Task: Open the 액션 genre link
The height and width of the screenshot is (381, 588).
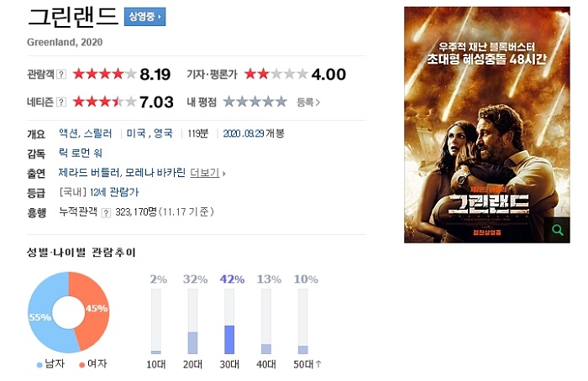Action: pyautogui.click(x=68, y=133)
